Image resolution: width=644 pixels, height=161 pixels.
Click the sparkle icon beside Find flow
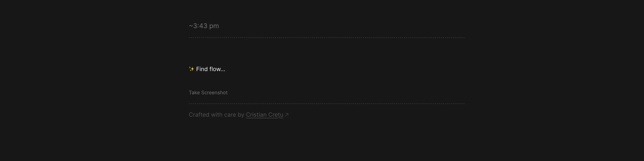(191, 69)
